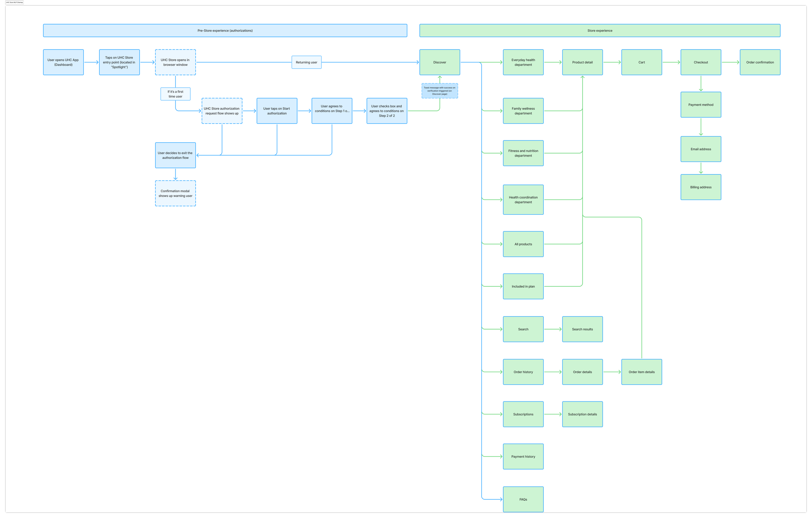Select the Returning user label

[306, 62]
